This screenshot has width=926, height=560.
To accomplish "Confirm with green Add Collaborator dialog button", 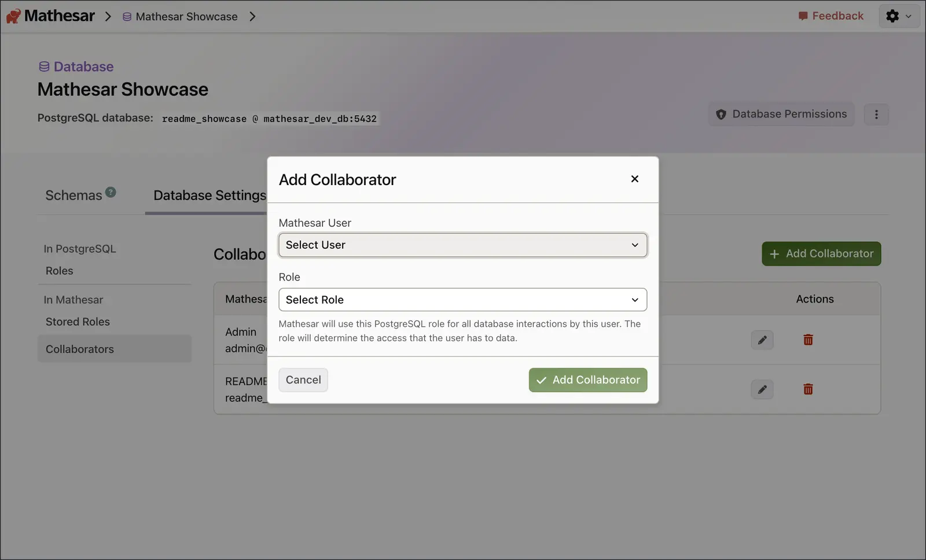I will (588, 380).
